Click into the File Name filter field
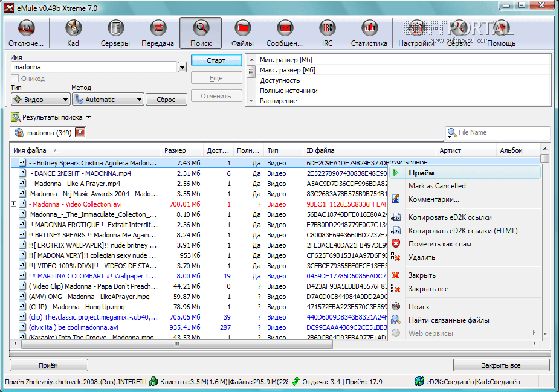559x392 pixels. (x=503, y=132)
